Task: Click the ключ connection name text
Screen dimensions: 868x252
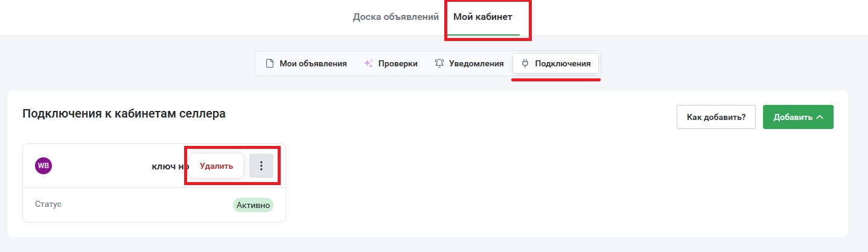Action: 170,166
